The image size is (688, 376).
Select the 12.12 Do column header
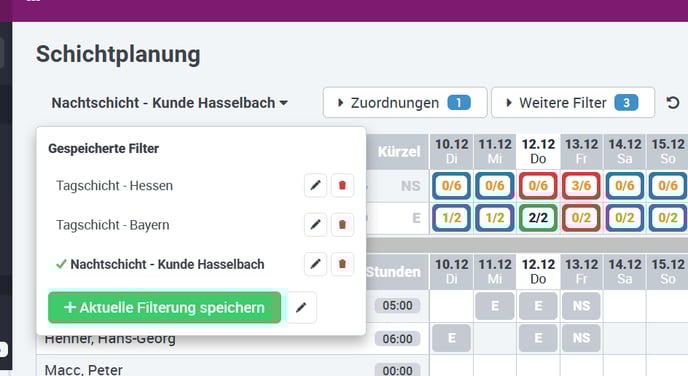click(x=538, y=151)
